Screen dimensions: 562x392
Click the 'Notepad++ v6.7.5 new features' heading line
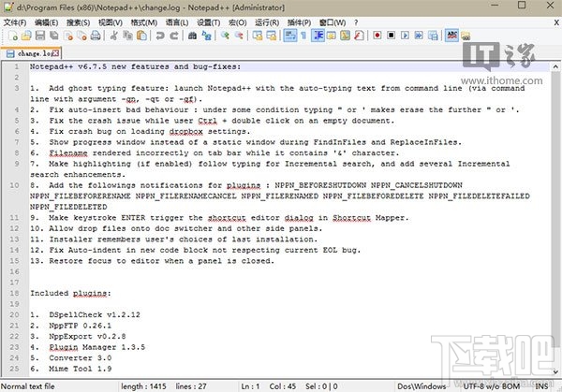tap(136, 66)
